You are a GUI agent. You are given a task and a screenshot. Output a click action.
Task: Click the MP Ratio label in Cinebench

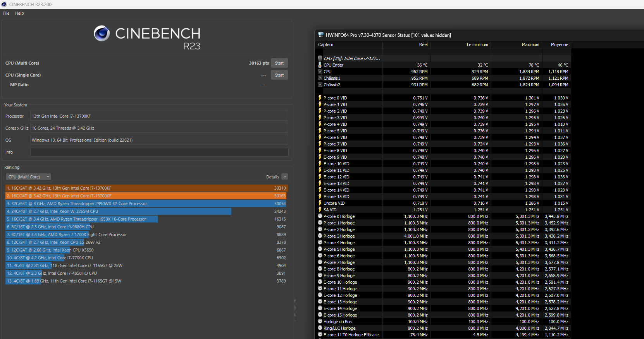(x=19, y=85)
